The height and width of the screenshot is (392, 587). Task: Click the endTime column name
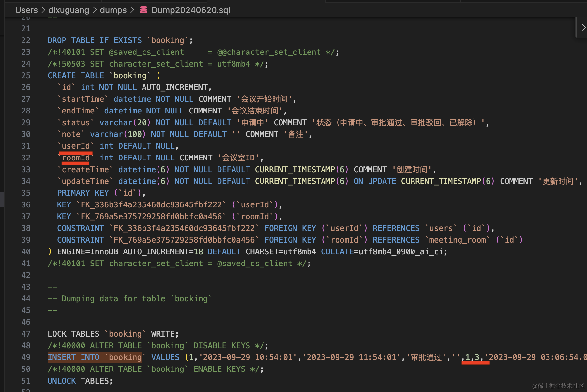pyautogui.click(x=78, y=111)
